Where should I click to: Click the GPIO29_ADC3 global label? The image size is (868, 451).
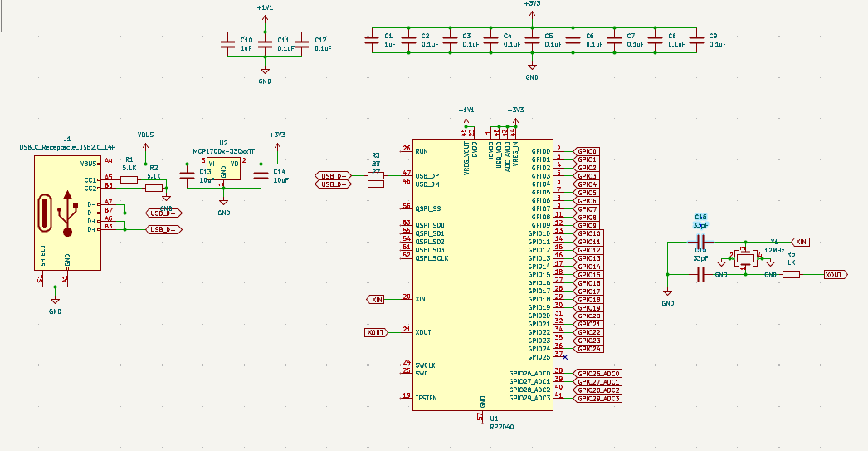point(598,399)
